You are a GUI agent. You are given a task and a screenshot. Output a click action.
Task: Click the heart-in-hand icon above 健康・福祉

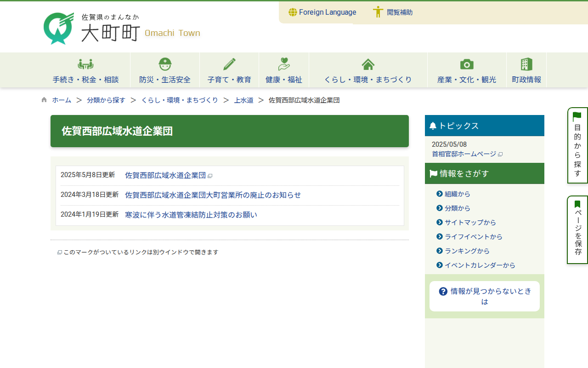(284, 64)
